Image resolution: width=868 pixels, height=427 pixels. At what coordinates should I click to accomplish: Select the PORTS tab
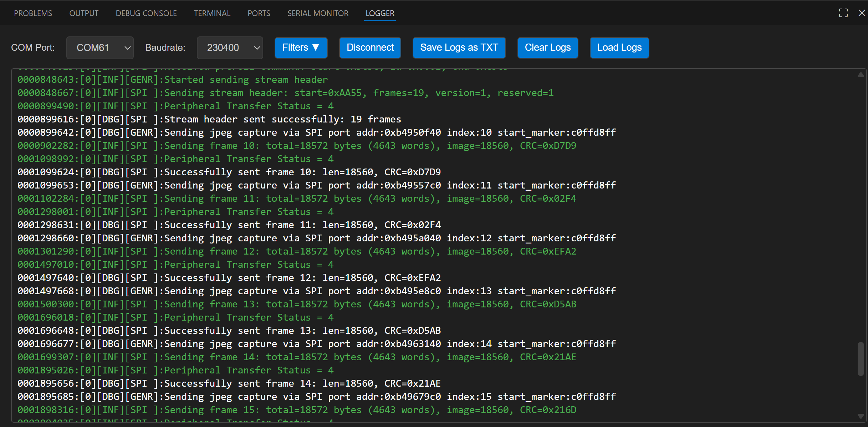click(259, 13)
